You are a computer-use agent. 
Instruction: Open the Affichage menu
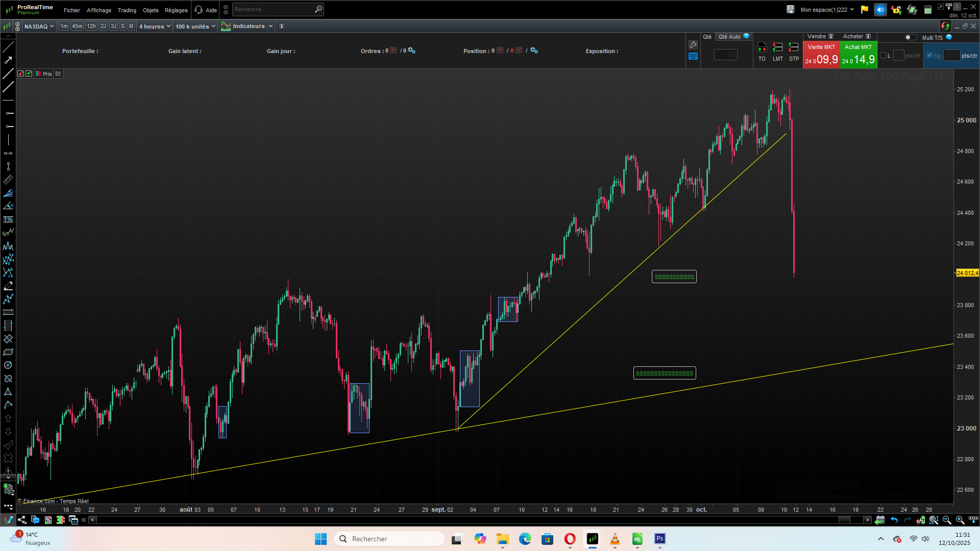pos(99,10)
